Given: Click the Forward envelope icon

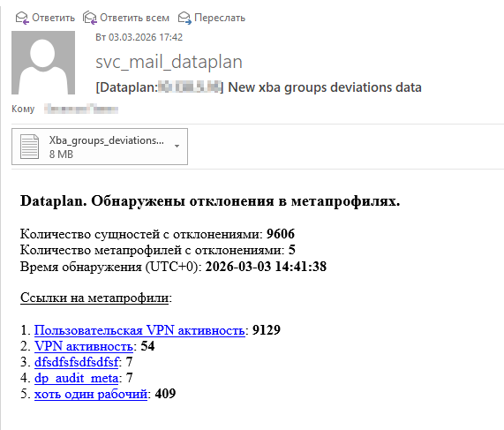Looking at the screenshot, I should (x=184, y=18).
